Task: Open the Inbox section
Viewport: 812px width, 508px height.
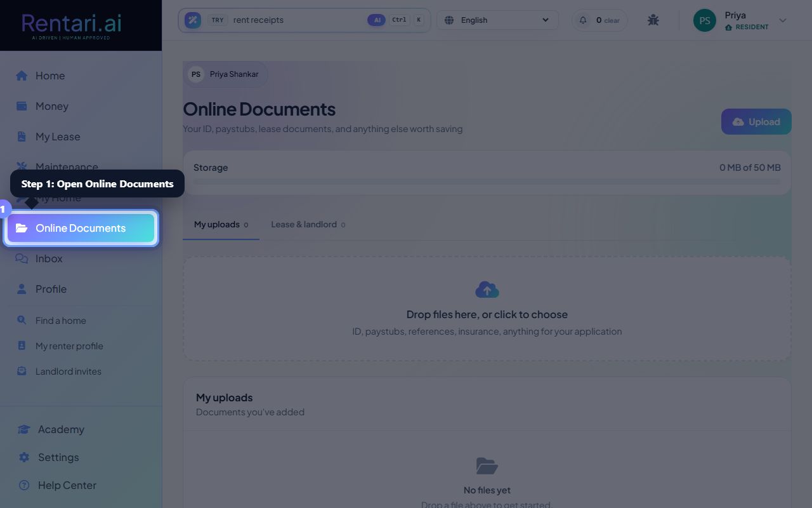Action: [x=81, y=258]
